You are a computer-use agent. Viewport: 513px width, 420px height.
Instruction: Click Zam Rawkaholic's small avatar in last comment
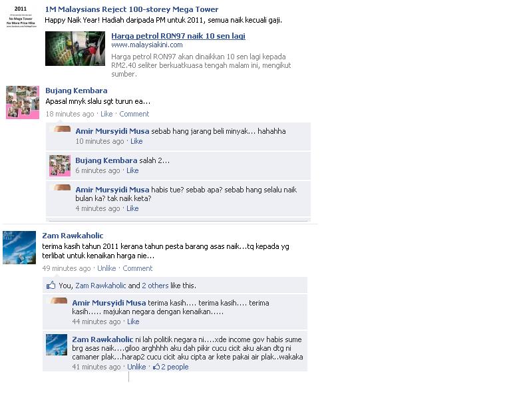(57, 345)
